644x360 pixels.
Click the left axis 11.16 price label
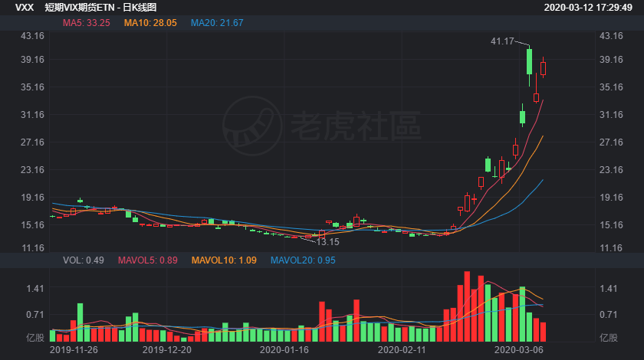32,248
